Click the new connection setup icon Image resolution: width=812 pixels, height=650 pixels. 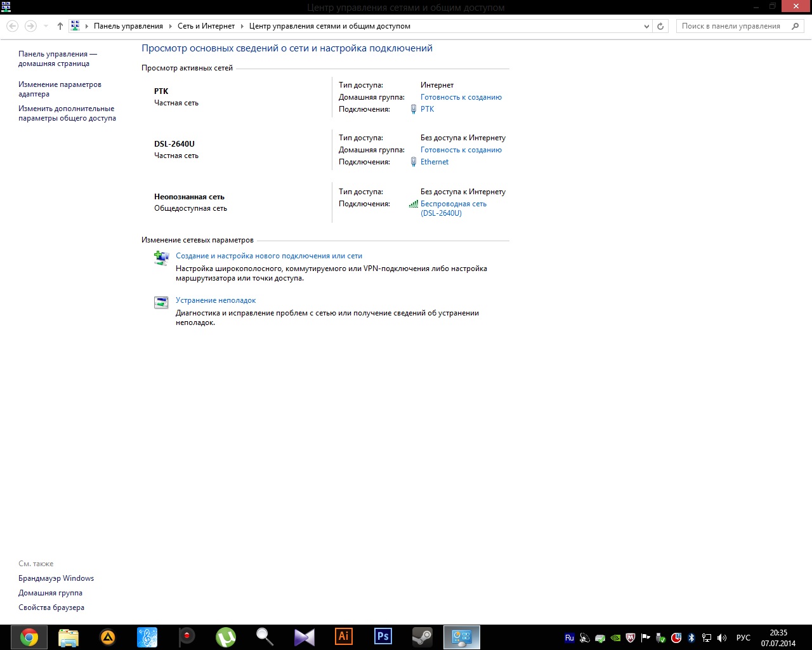click(x=161, y=258)
